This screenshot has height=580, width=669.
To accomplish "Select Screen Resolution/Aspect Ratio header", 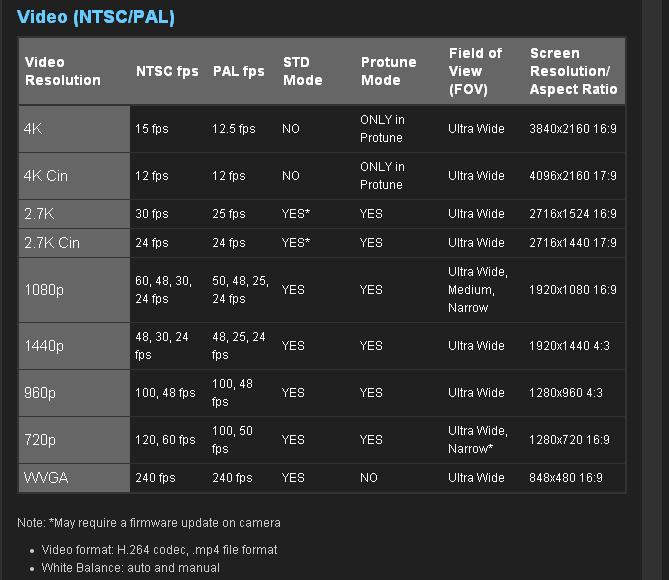I will coord(573,71).
